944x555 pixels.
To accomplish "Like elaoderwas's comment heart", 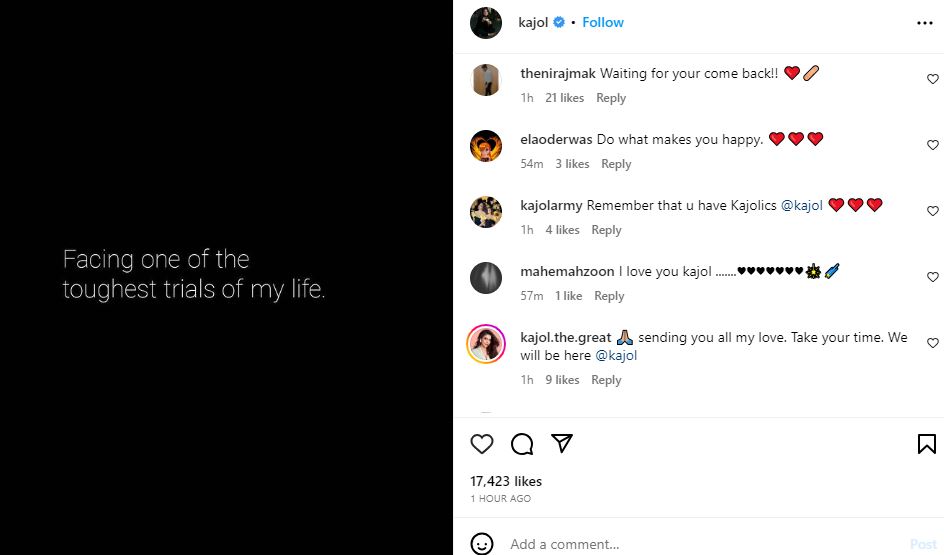I will (x=933, y=145).
